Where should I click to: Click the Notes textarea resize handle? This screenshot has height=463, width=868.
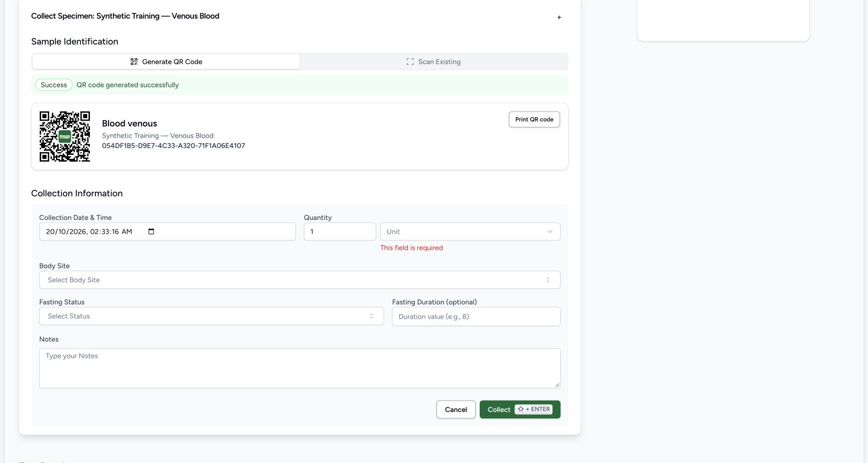coord(557,385)
